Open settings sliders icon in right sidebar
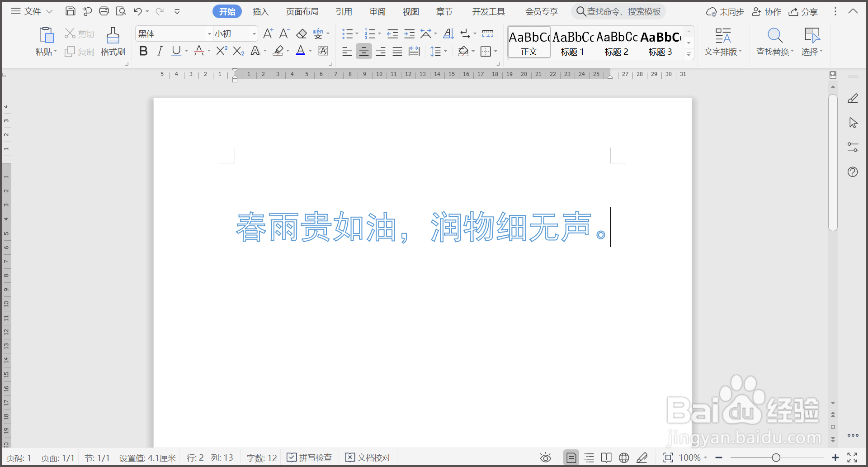The height and width of the screenshot is (467, 868). pos(853,147)
